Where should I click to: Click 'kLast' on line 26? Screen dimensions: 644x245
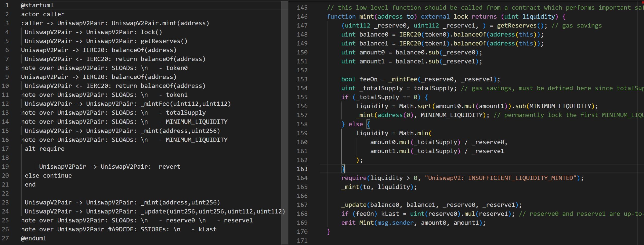pyautogui.click(x=207, y=229)
